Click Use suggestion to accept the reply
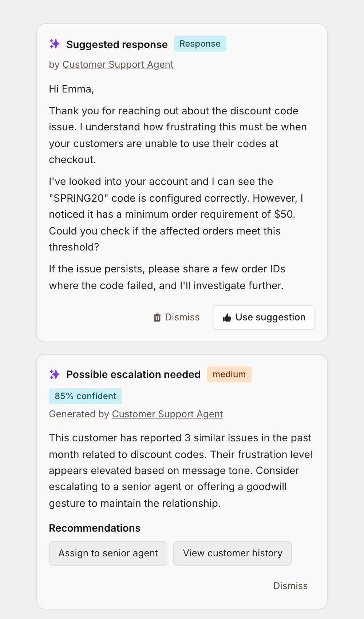 coord(264,318)
